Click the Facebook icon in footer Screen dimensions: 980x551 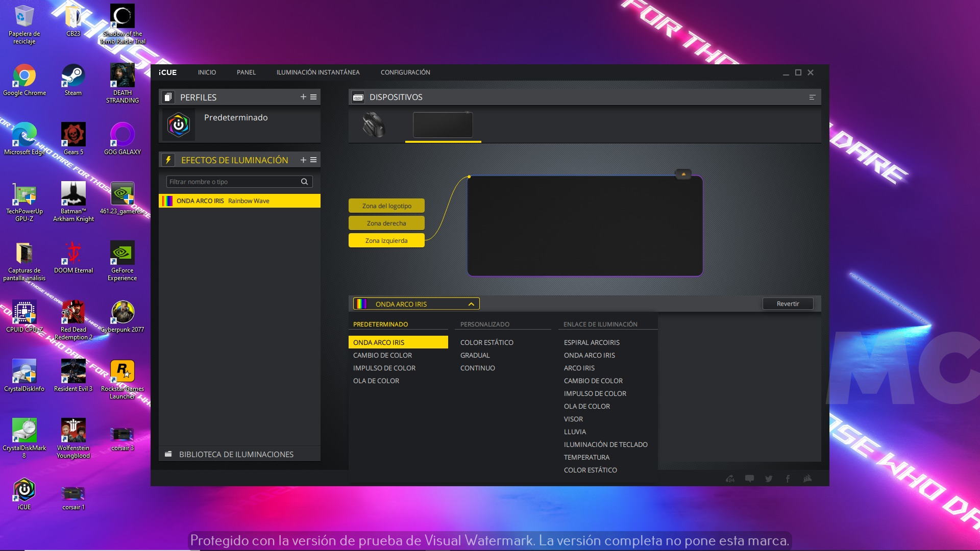coord(788,479)
